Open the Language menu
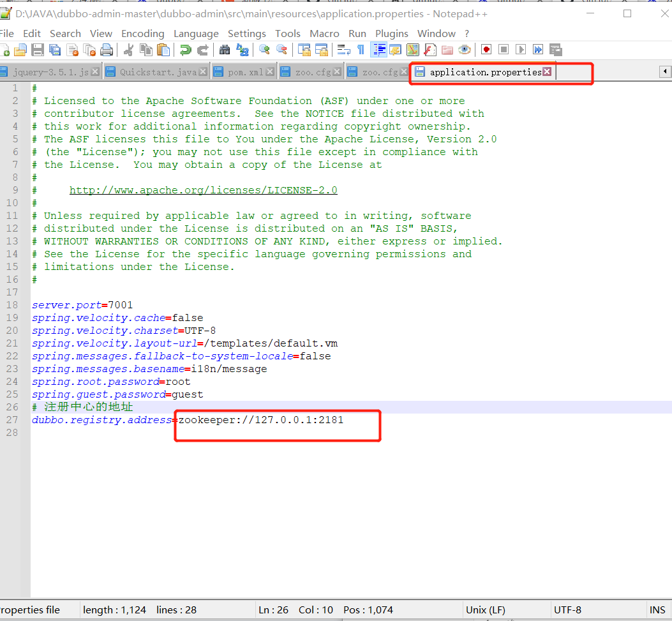The height and width of the screenshot is (621, 672). coord(196,33)
